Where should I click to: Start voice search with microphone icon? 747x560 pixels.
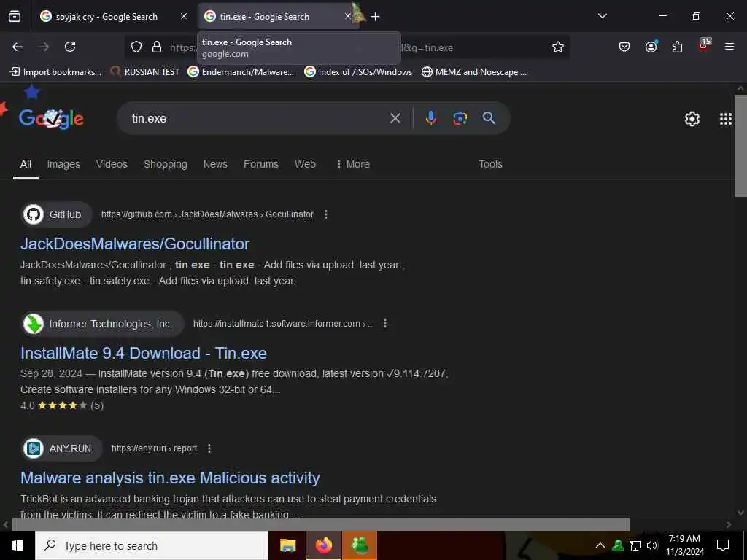pyautogui.click(x=430, y=118)
